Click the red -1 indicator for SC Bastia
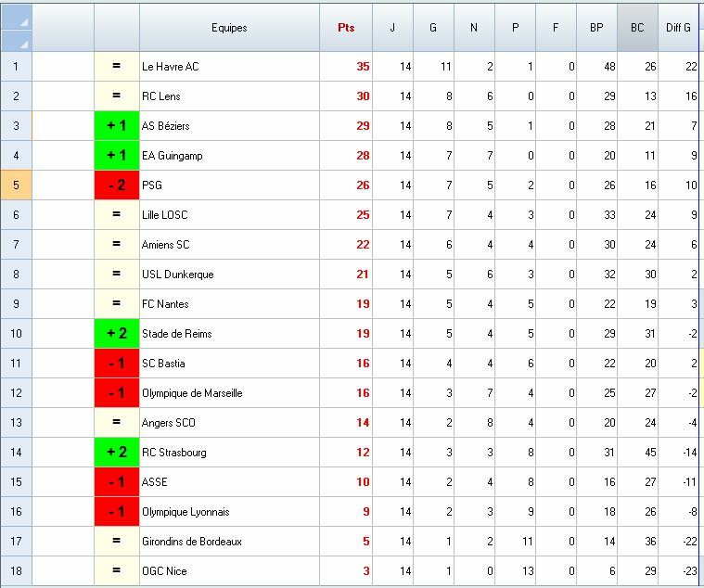 [x=117, y=364]
